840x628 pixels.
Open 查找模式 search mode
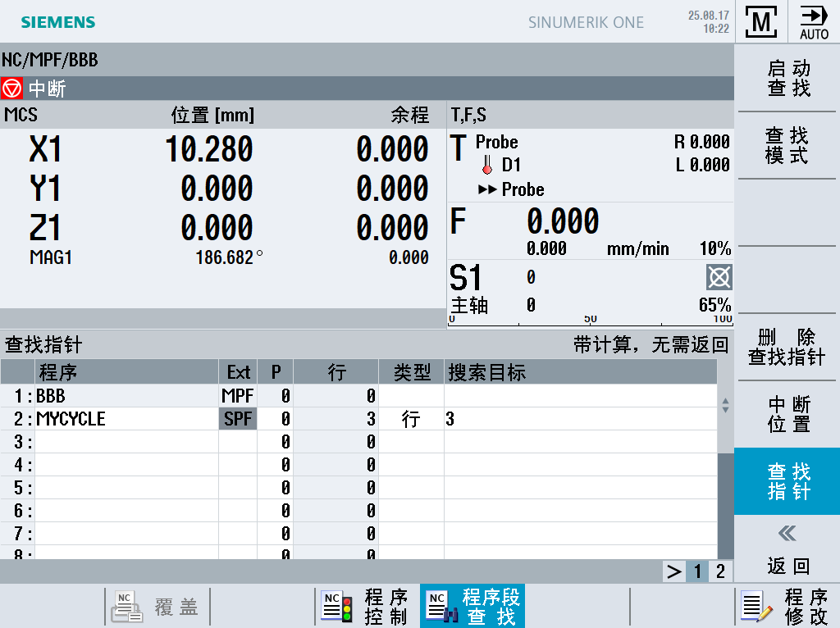787,146
